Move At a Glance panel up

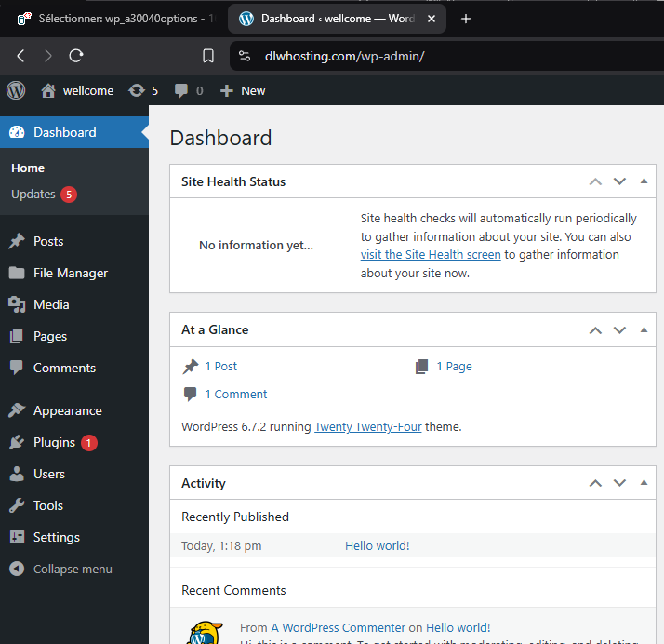click(595, 329)
